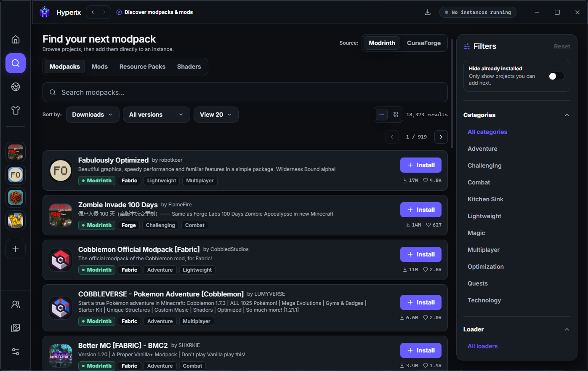
Task: Filter by Challenging category
Action: (x=484, y=165)
